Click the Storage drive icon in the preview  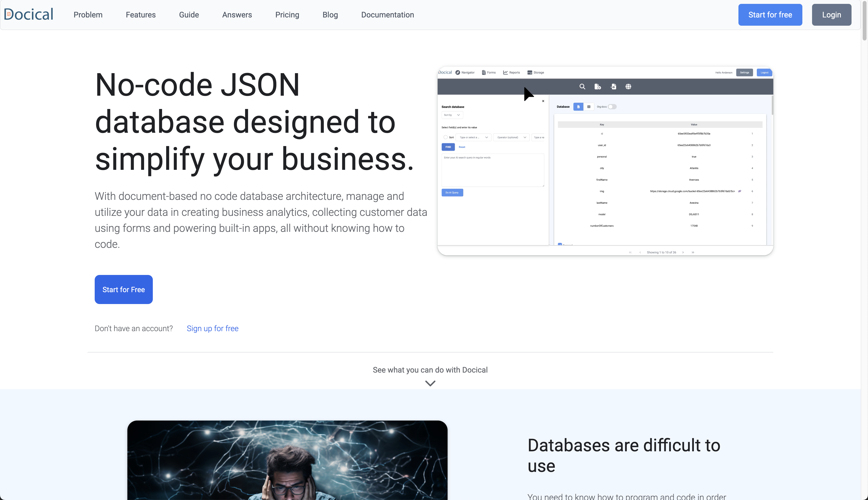(x=530, y=72)
